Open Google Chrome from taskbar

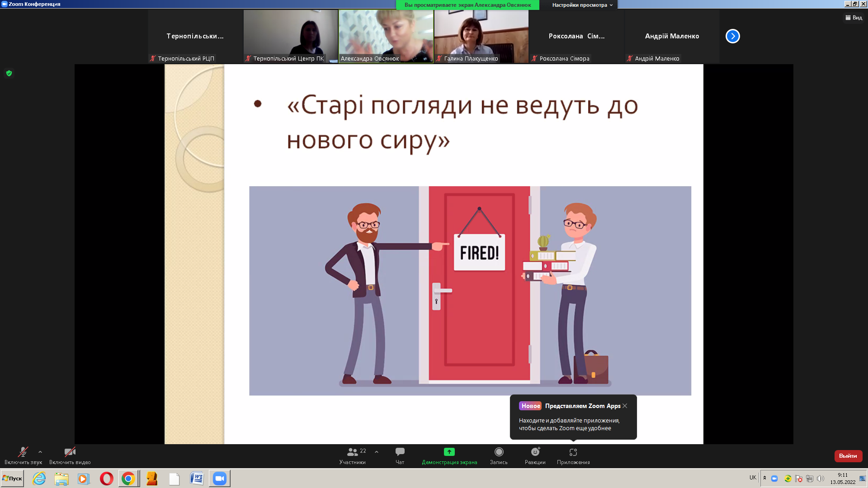click(128, 479)
